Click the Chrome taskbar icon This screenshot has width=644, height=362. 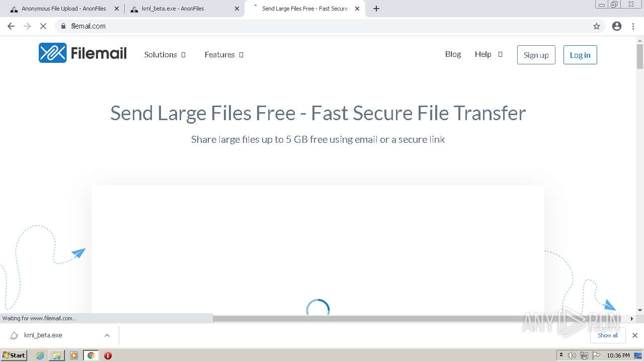click(91, 355)
